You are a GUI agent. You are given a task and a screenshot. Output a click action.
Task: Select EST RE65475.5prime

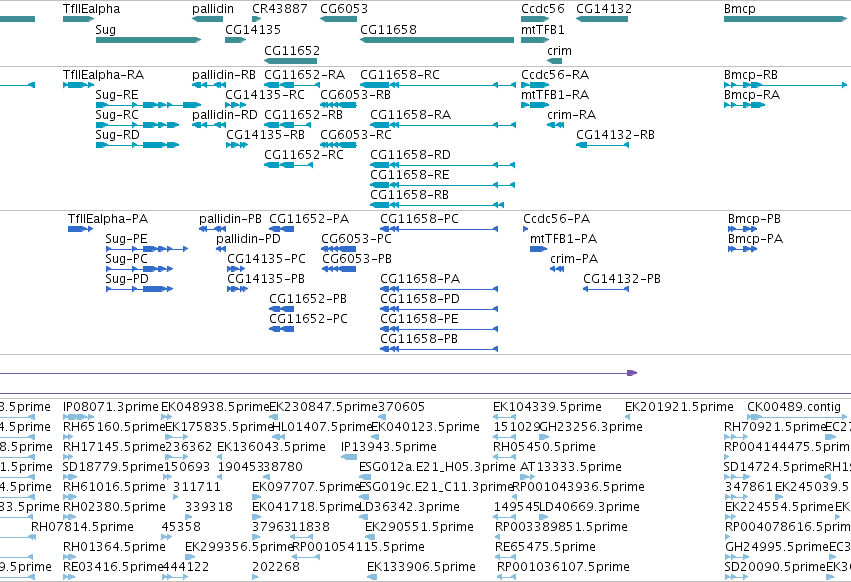click(x=505, y=557)
